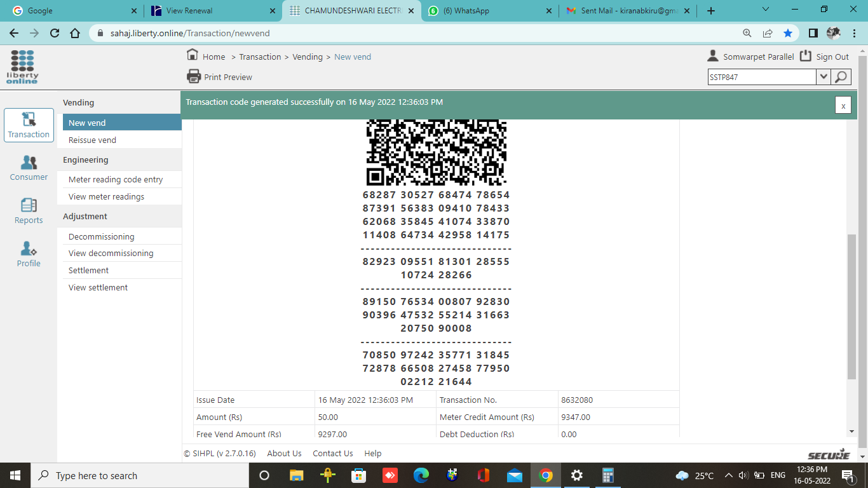Open View meter readings

(123, 196)
